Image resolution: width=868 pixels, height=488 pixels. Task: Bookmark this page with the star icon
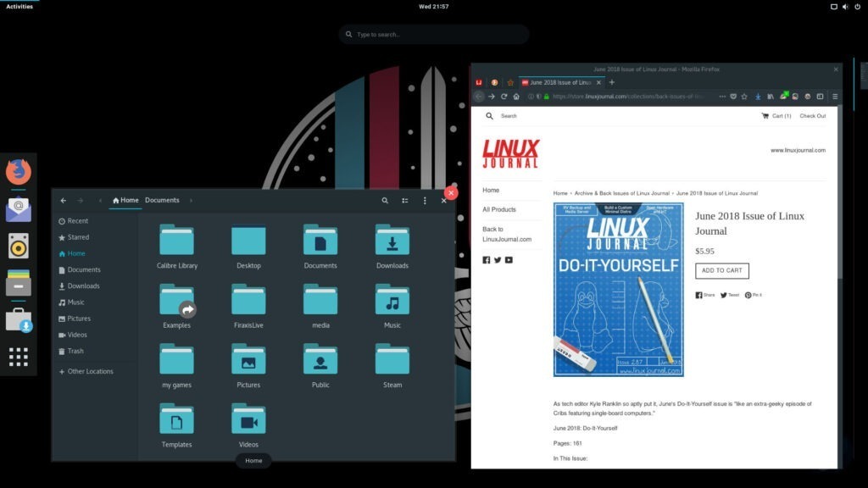tap(744, 97)
